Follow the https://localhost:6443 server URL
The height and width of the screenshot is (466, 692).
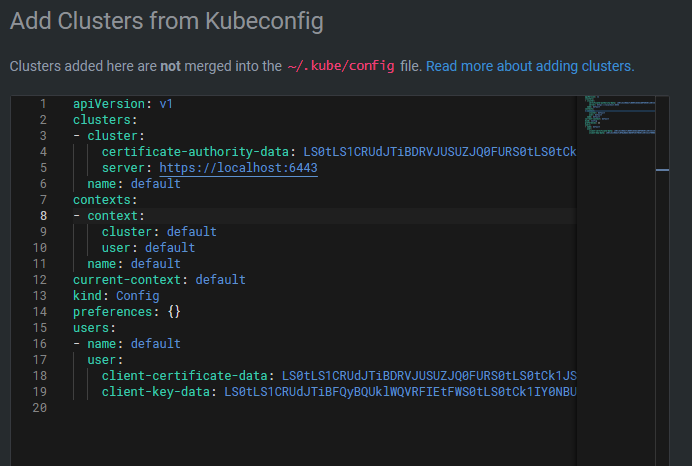[238, 168]
